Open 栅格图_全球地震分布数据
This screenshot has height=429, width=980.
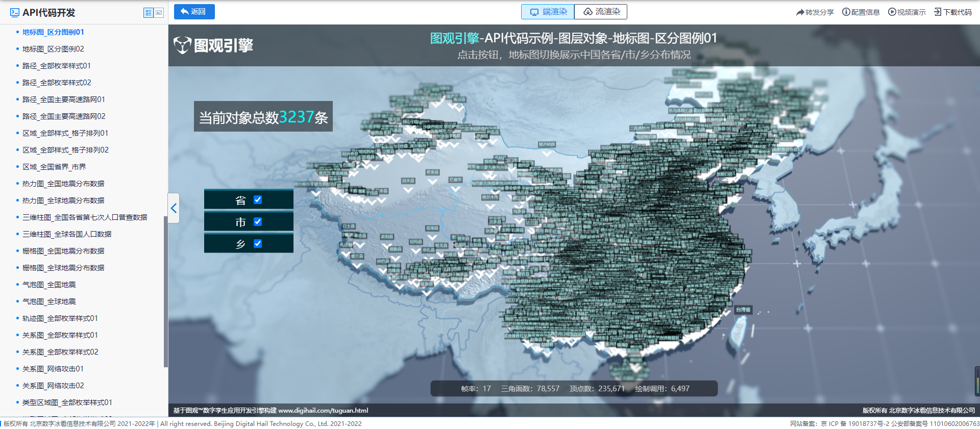(x=63, y=268)
